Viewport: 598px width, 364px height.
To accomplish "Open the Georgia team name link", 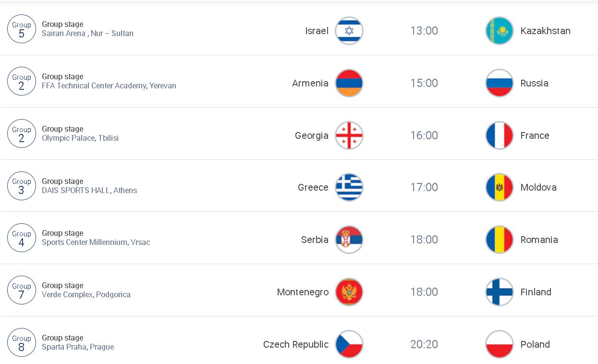I will pyautogui.click(x=312, y=136).
